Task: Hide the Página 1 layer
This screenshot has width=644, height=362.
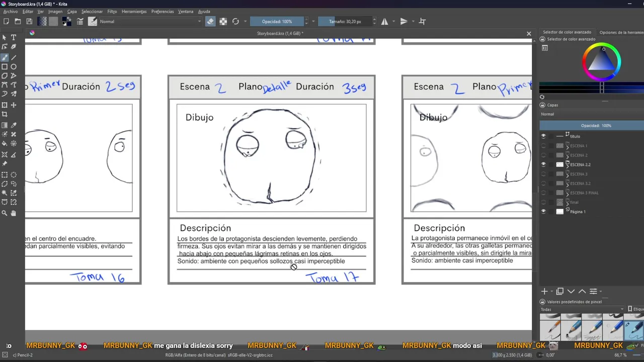Action: point(543,212)
